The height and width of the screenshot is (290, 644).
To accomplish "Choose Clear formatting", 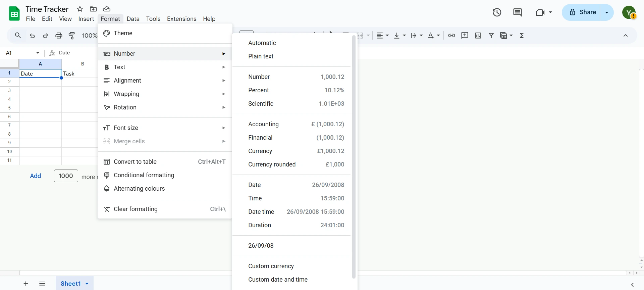I will 164,209.
